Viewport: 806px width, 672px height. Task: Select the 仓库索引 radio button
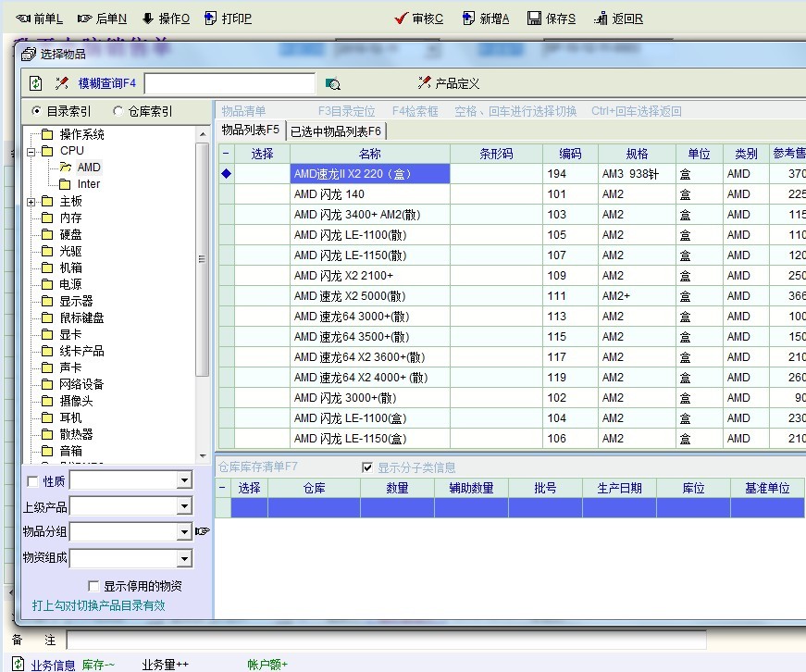pos(118,111)
